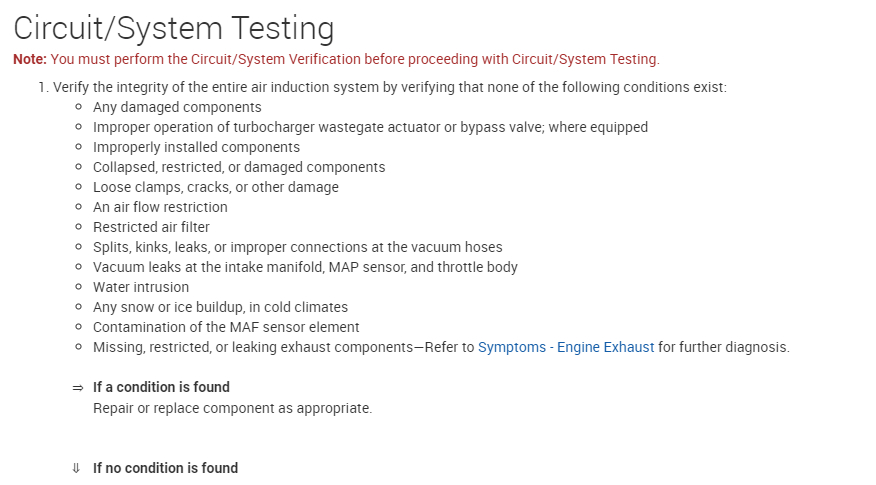Click the bullet before "Any damaged components"

78,107
